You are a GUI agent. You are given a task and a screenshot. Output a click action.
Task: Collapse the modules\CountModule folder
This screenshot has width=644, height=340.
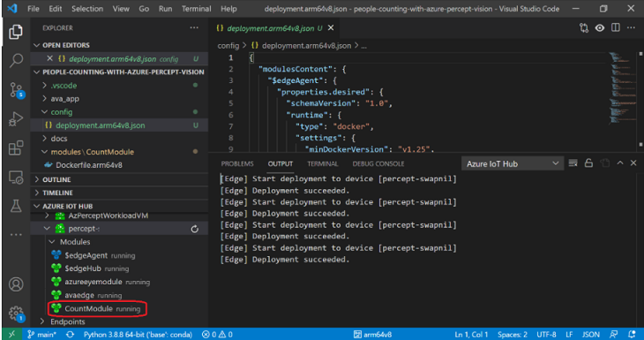(45, 152)
